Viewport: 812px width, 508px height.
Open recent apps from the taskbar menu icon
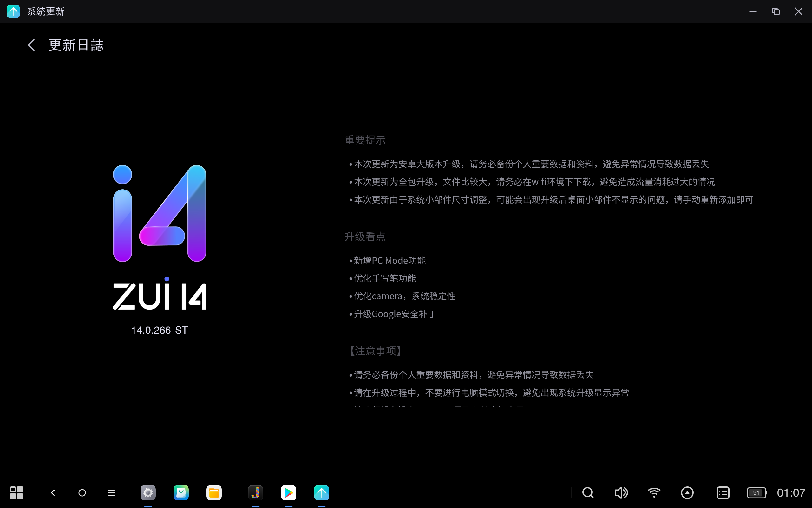pos(111,493)
